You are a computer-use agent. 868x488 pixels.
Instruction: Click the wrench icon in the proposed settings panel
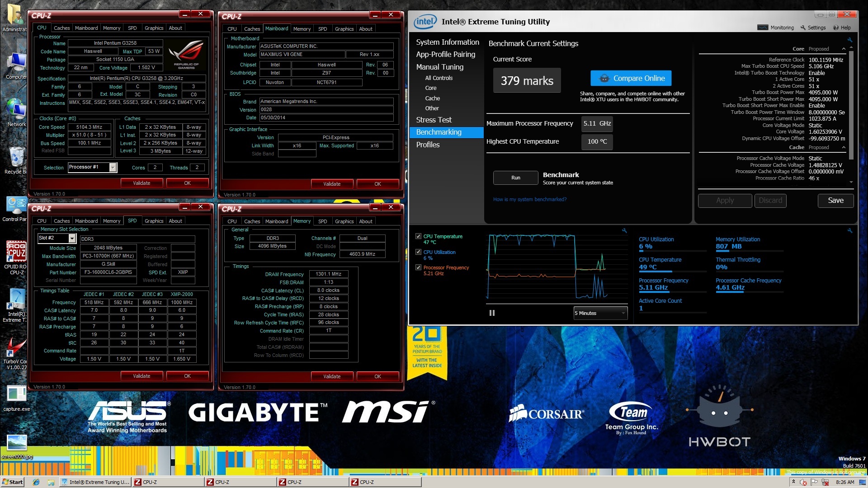point(850,40)
